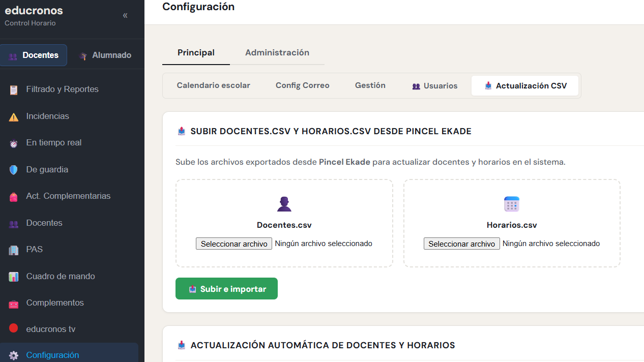The width and height of the screenshot is (644, 362).
Task: Open the Gestión sub-tab
Action: (x=370, y=85)
